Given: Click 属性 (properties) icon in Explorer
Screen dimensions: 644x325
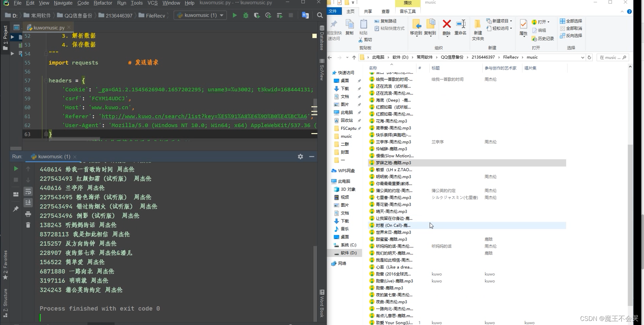Looking at the screenshot, I should [x=523, y=28].
